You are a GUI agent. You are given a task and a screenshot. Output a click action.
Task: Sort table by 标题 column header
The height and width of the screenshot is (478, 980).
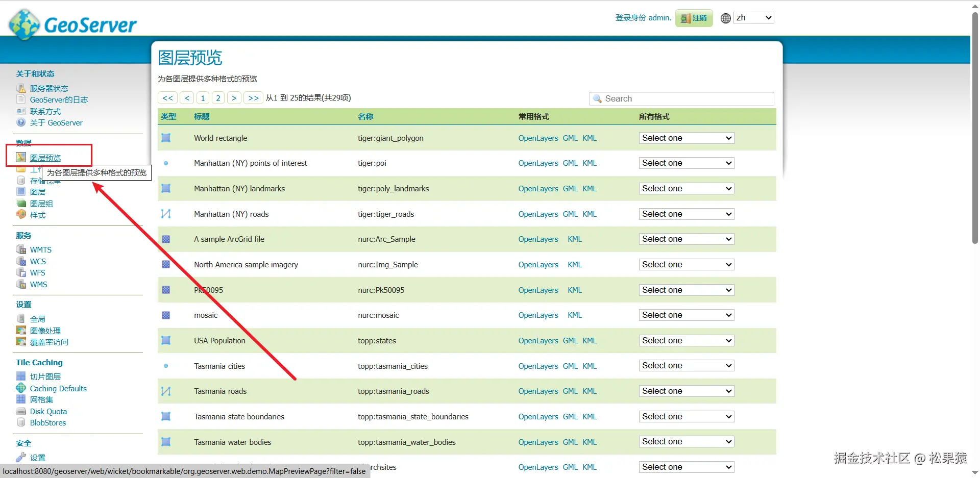point(202,116)
